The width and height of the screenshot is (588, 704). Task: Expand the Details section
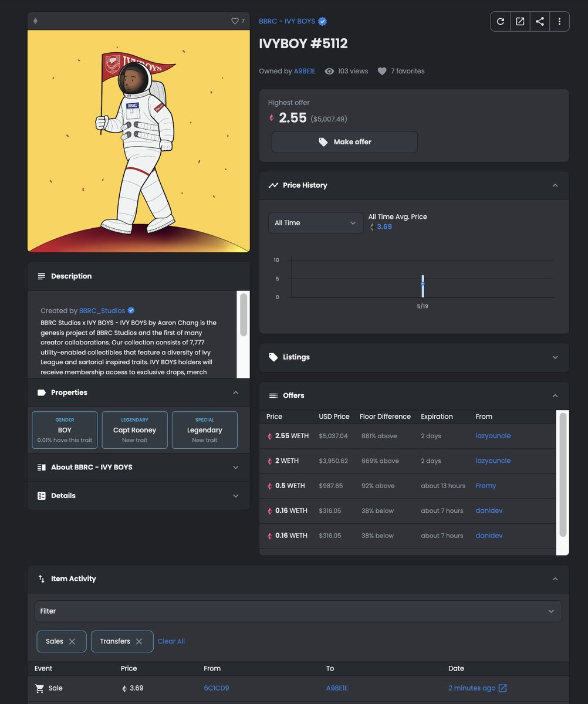pyautogui.click(x=236, y=496)
